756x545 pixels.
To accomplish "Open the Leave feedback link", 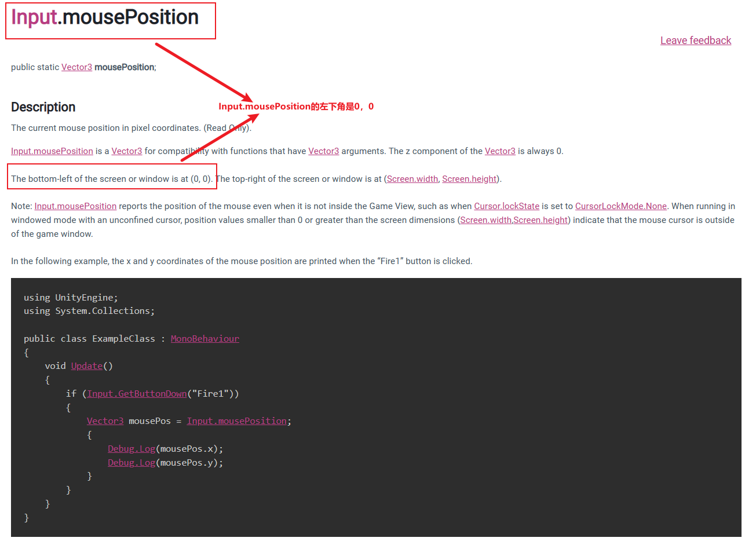I will [x=696, y=41].
